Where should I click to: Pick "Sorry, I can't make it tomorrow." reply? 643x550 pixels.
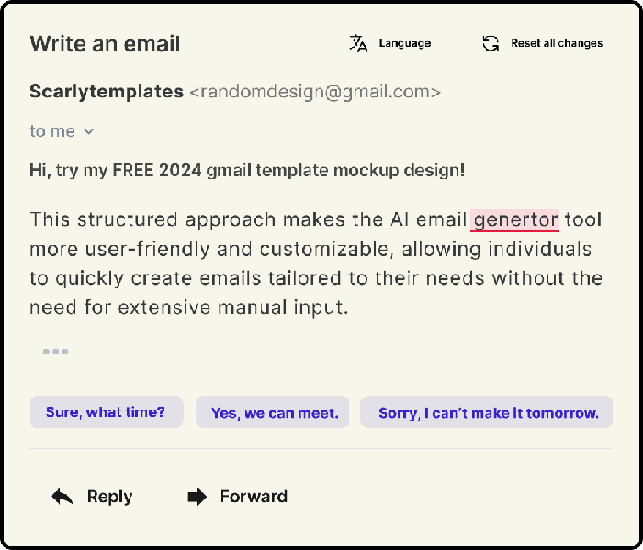click(x=487, y=412)
